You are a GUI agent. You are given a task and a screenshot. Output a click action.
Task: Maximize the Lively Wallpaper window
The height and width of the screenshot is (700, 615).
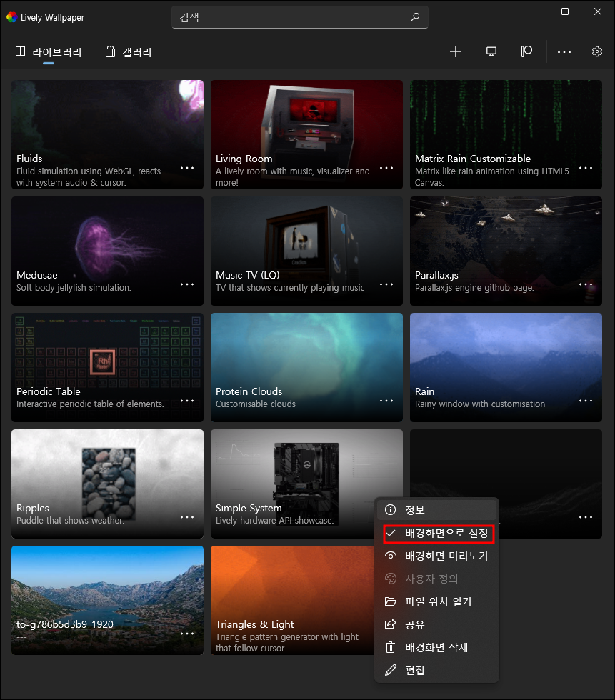[564, 11]
